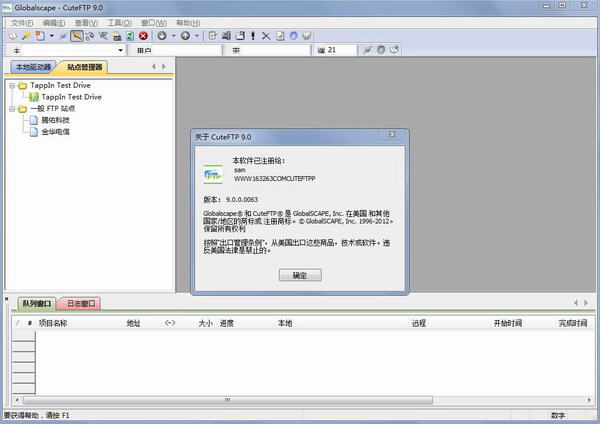This screenshot has height=424, width=600.
Task: Click the Upload up-arrow icon
Action: pos(186,36)
